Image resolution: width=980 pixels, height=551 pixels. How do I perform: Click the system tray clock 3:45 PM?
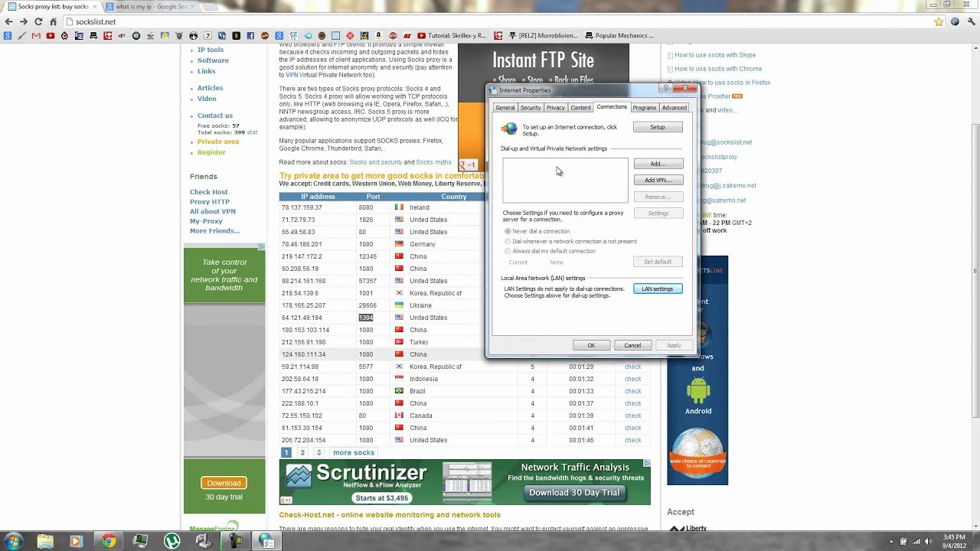pos(953,537)
